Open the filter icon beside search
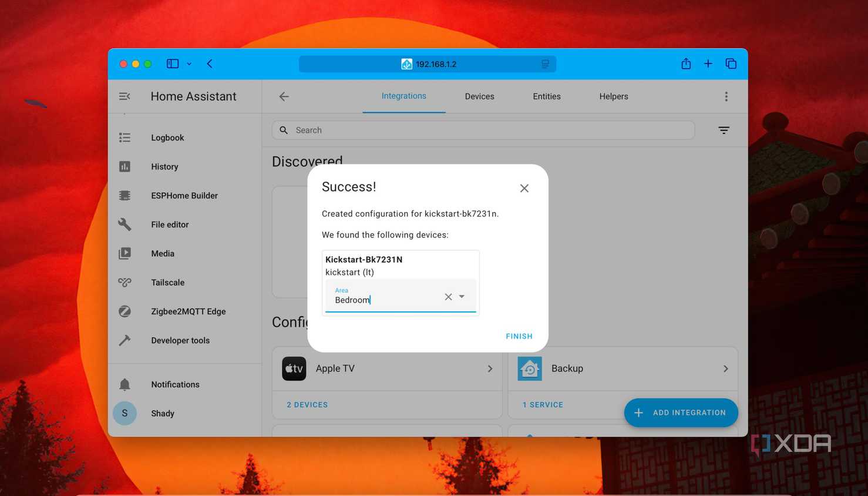 [x=724, y=130]
